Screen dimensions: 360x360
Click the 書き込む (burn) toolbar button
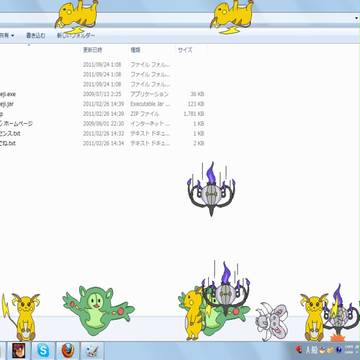(36, 35)
